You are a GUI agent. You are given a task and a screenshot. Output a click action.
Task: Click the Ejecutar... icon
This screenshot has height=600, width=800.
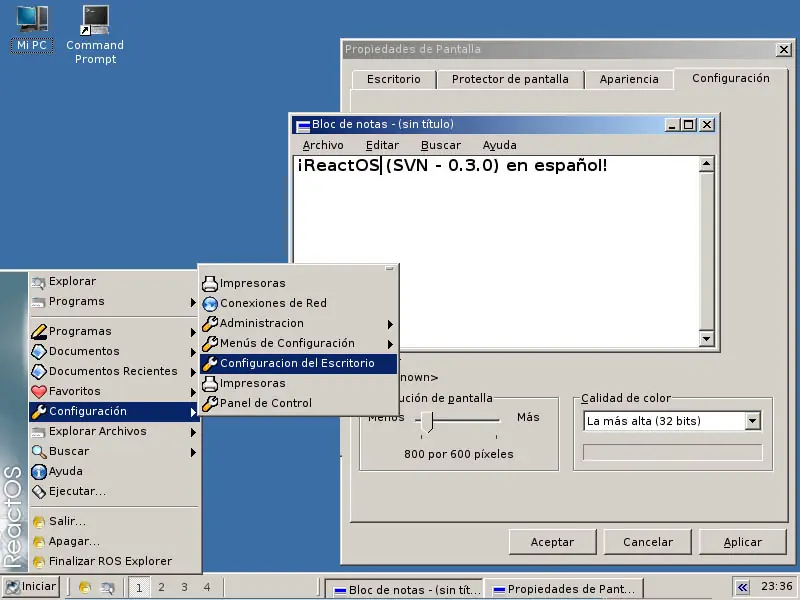(39, 491)
